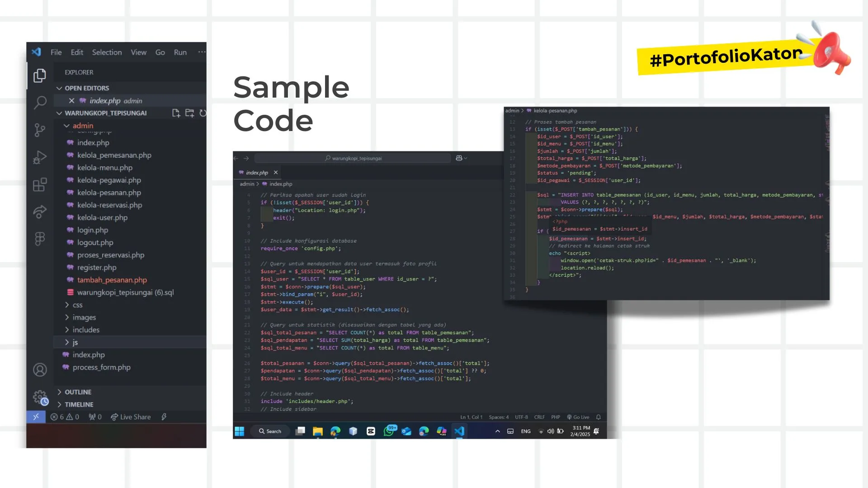The image size is (868, 488).
Task: Click the New File icon in Explorer header
Action: pyautogui.click(x=176, y=113)
